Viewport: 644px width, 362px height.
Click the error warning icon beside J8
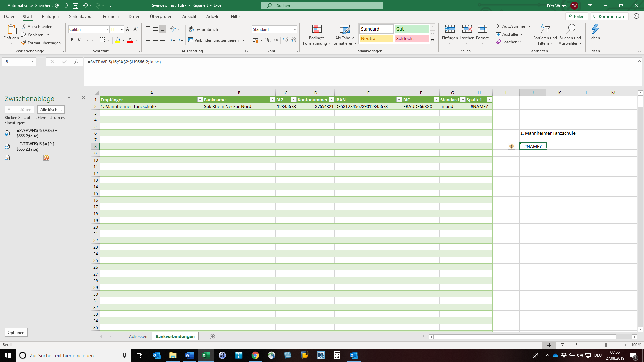tap(511, 146)
